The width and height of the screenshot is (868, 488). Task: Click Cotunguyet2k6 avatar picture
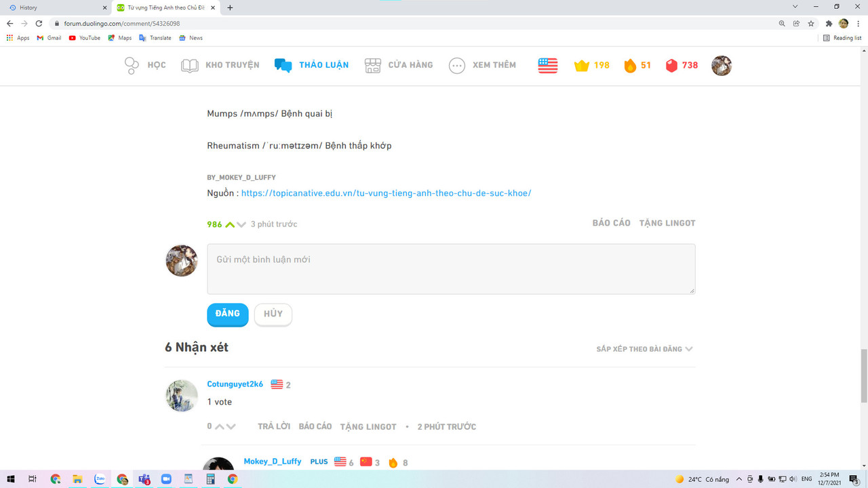click(x=182, y=395)
